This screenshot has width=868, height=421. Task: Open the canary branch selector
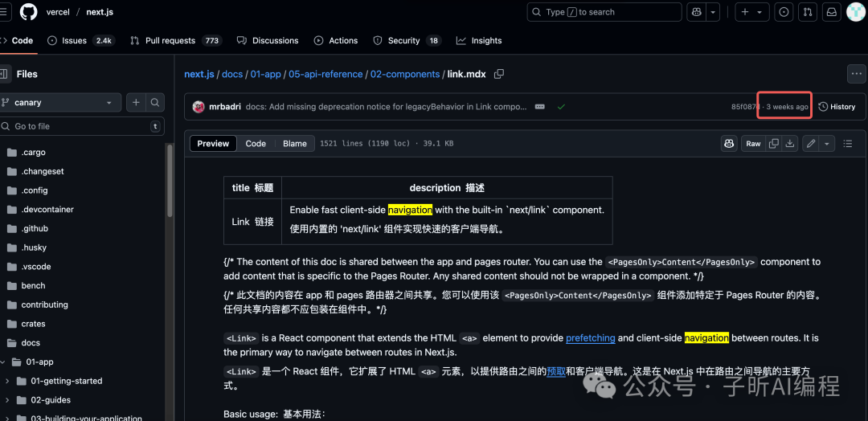(x=59, y=102)
